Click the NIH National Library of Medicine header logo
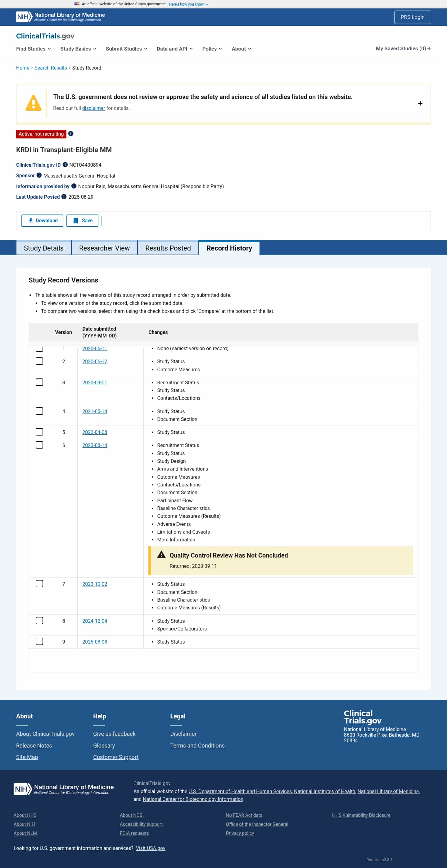The image size is (447, 868). click(x=61, y=17)
